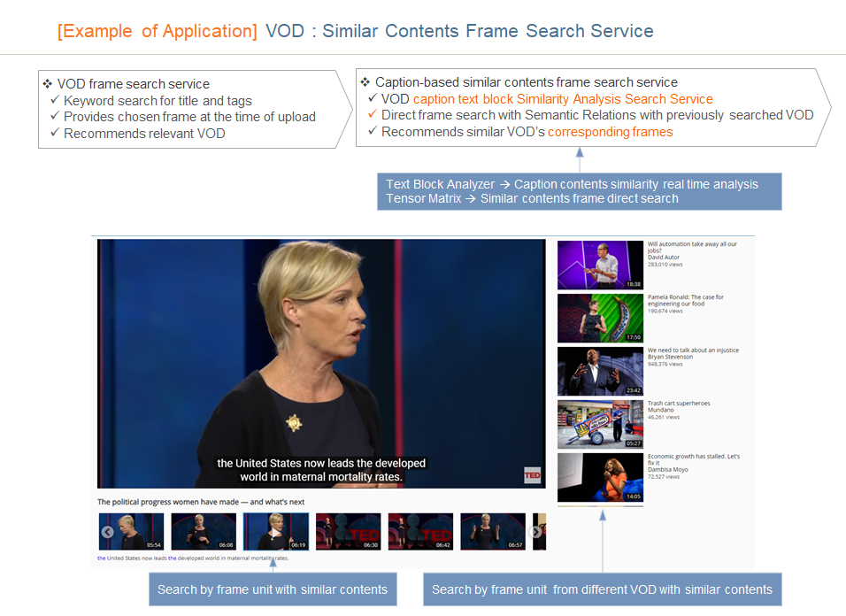Click the TED logo in the video corner

point(532,475)
